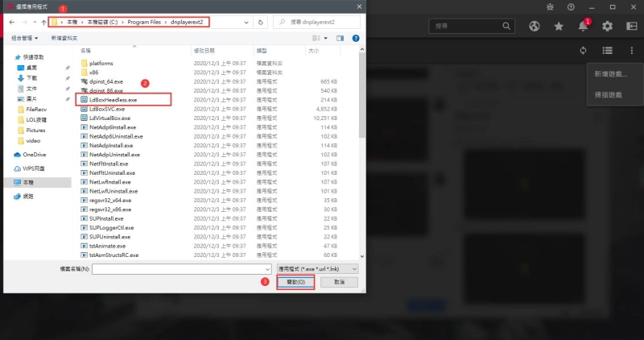Image resolution: width=644 pixels, height=340 pixels.
Task: Click 新增資料夾 in dialog toolbar
Action: pos(64,38)
